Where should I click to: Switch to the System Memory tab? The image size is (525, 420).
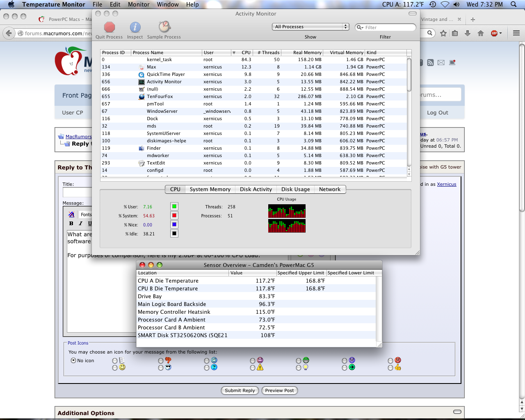[210, 189]
